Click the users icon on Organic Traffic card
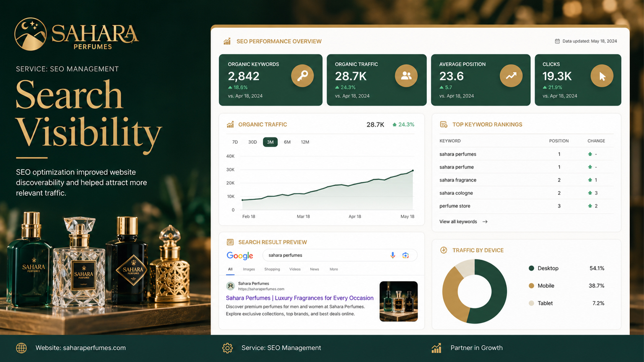Viewport: 644px width, 362px height. tap(406, 76)
